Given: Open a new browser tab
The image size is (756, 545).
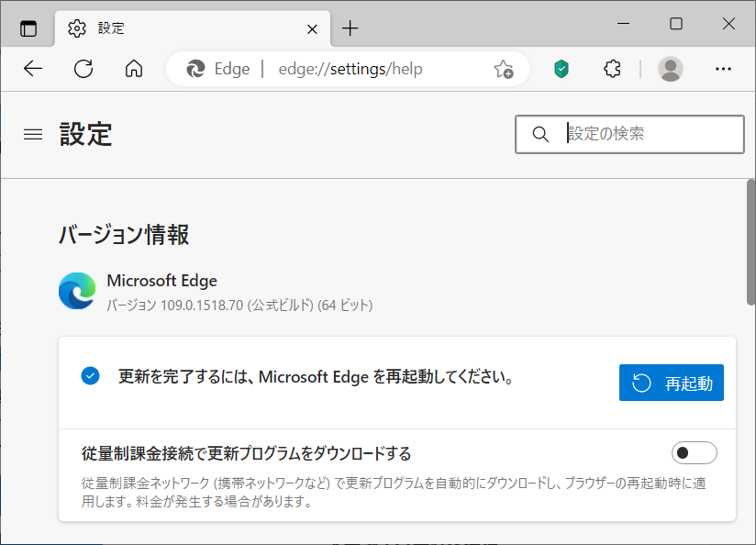Looking at the screenshot, I should 350,28.
